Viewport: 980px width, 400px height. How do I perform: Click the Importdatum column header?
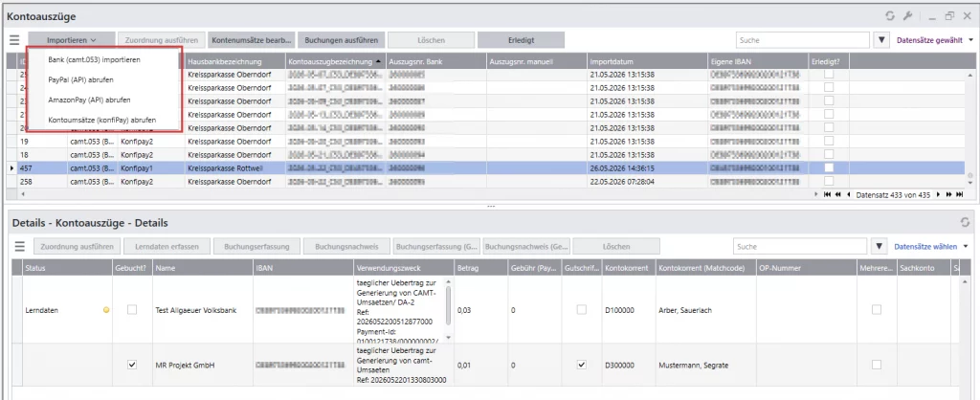pos(646,62)
